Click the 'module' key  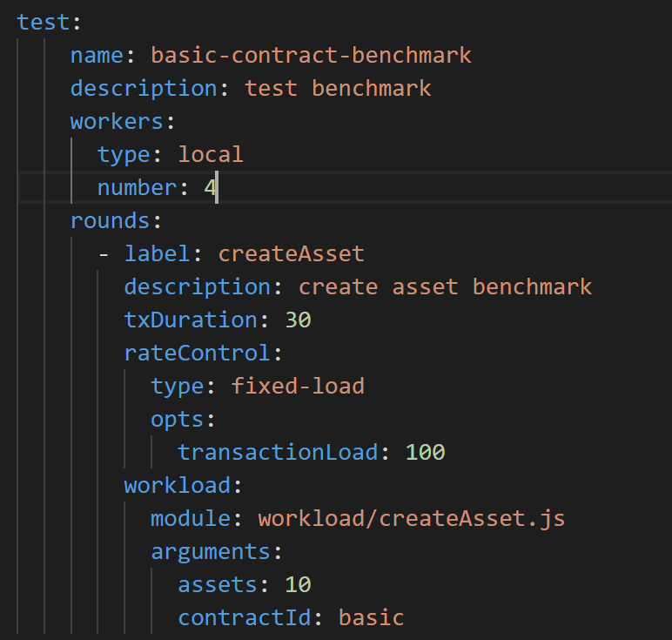[x=191, y=518]
